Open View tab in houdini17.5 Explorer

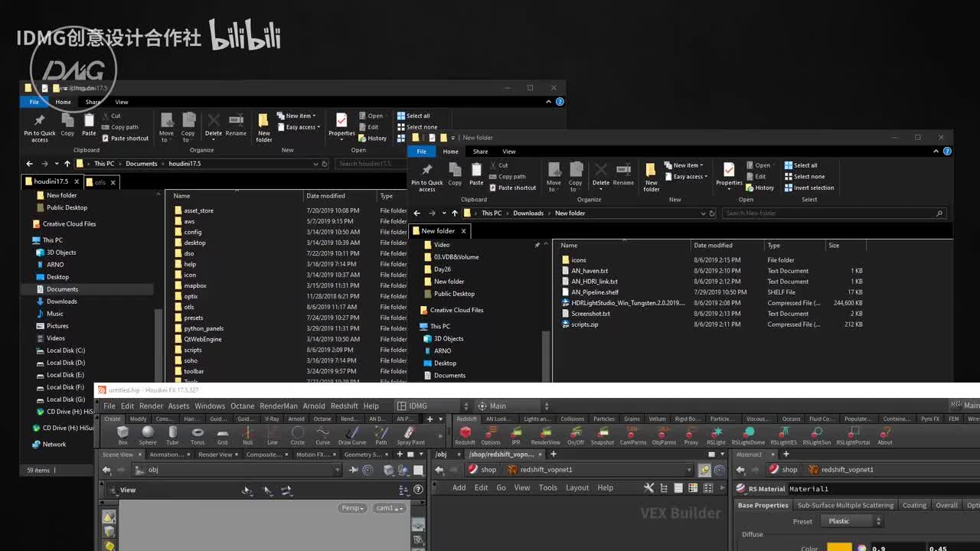(122, 102)
